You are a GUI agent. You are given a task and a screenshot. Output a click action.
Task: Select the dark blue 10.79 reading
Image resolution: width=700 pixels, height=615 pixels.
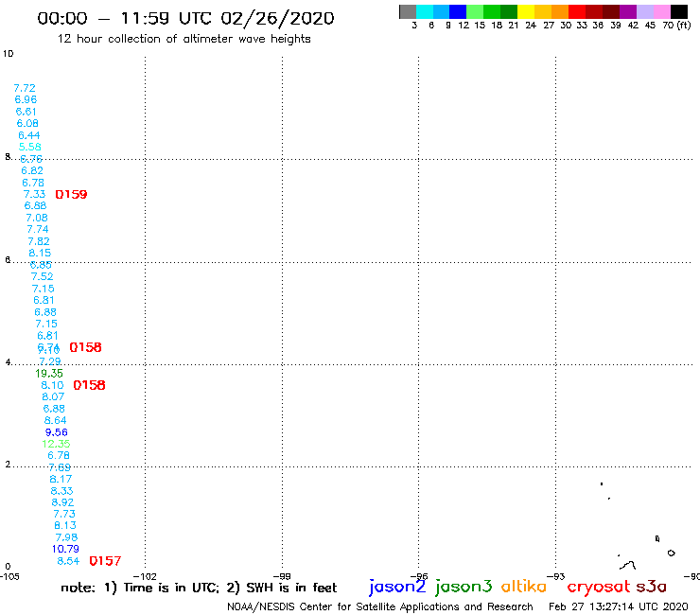(65, 549)
